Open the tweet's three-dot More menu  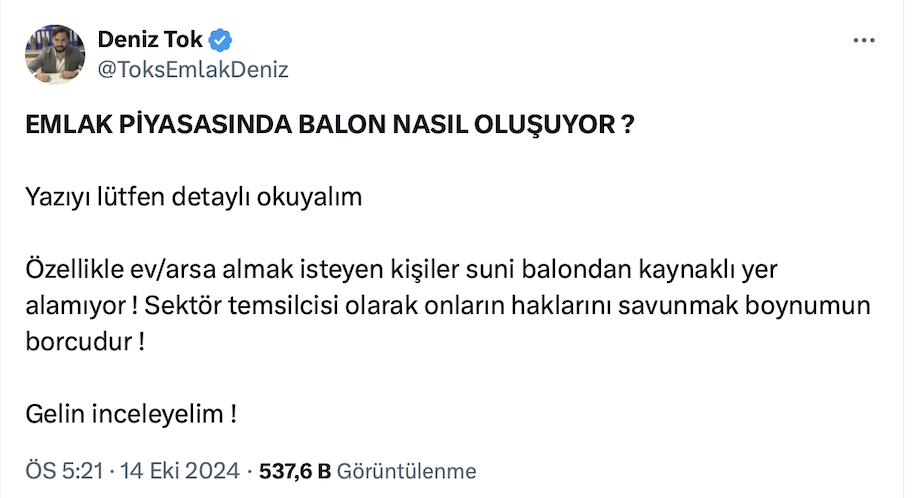tap(862, 41)
